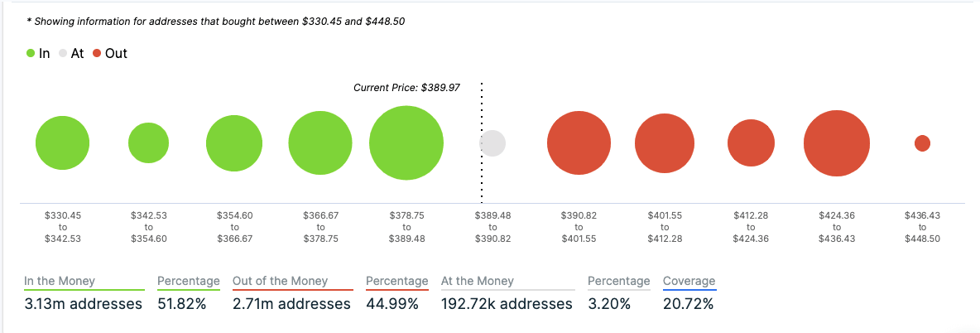Image resolution: width=980 pixels, height=333 pixels.
Task: Click the grey At the Money bubble
Action: (492, 143)
